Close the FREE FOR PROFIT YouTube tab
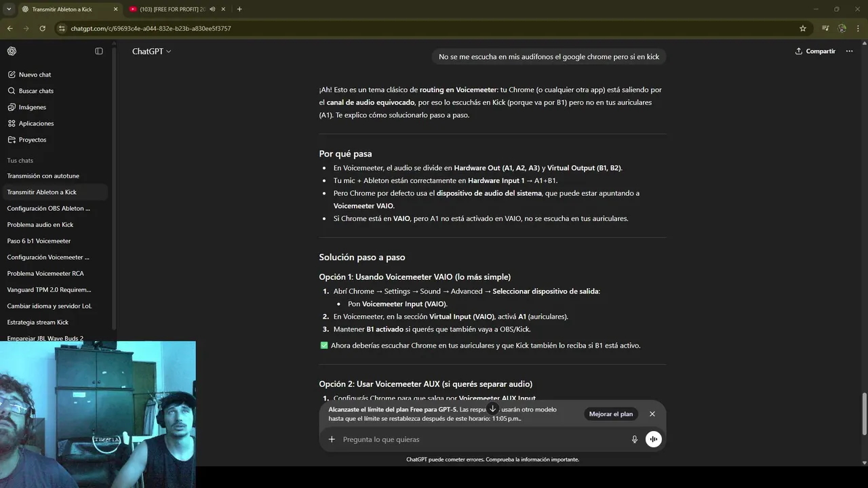 224,9
